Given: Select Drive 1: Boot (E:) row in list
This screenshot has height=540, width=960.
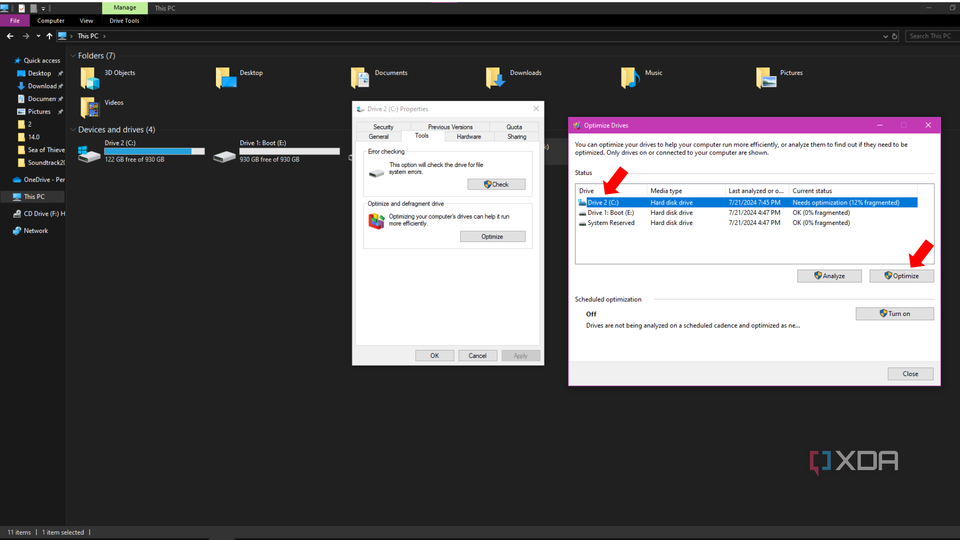Looking at the screenshot, I should (747, 213).
